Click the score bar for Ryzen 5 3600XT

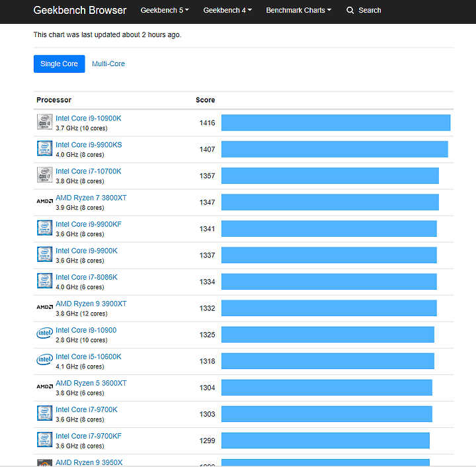tap(327, 388)
